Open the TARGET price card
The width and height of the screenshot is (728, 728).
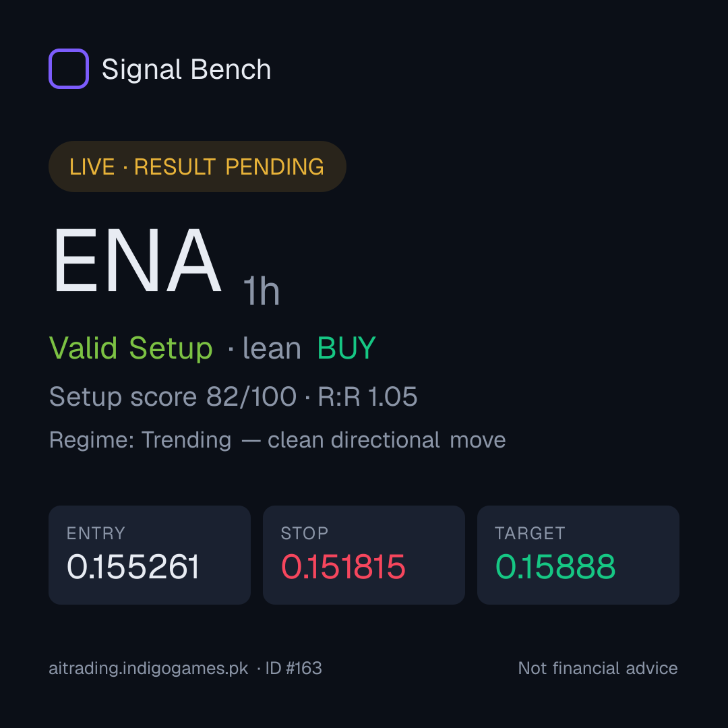578,555
